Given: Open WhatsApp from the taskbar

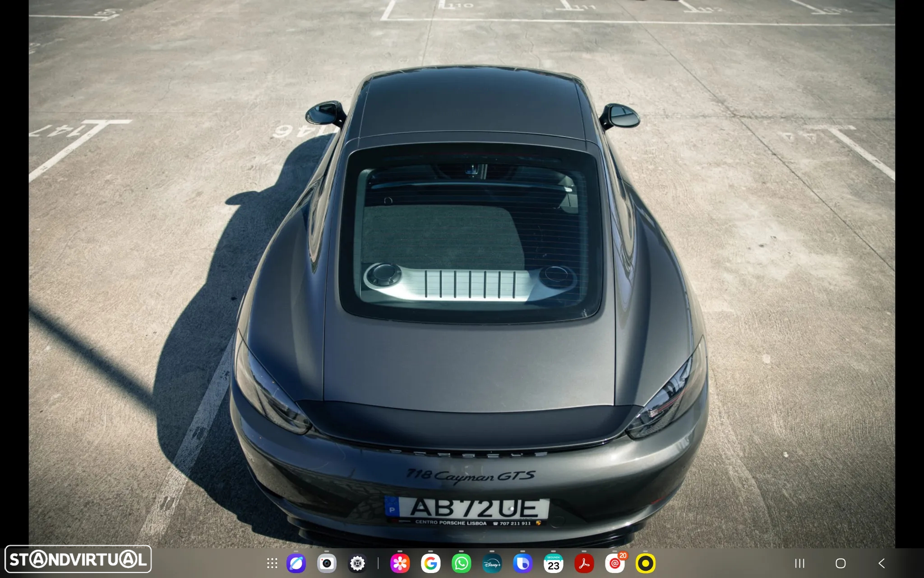Looking at the screenshot, I should pos(461,563).
